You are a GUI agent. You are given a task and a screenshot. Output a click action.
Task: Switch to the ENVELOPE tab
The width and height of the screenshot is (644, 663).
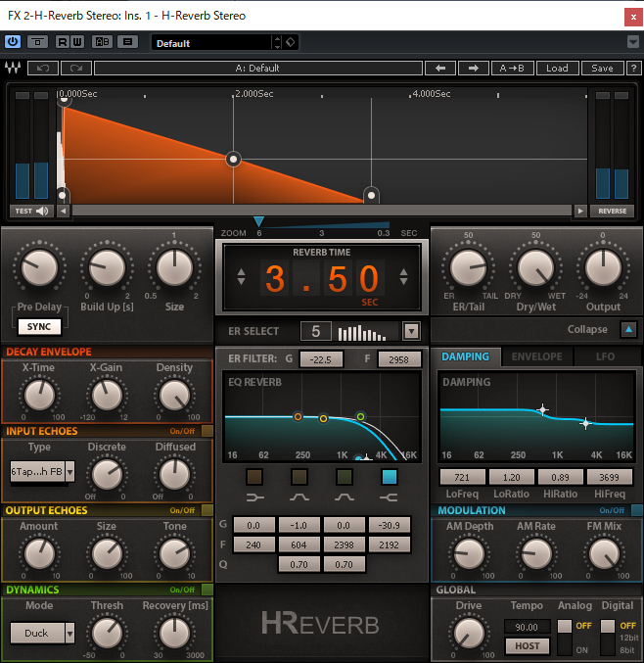coord(536,356)
